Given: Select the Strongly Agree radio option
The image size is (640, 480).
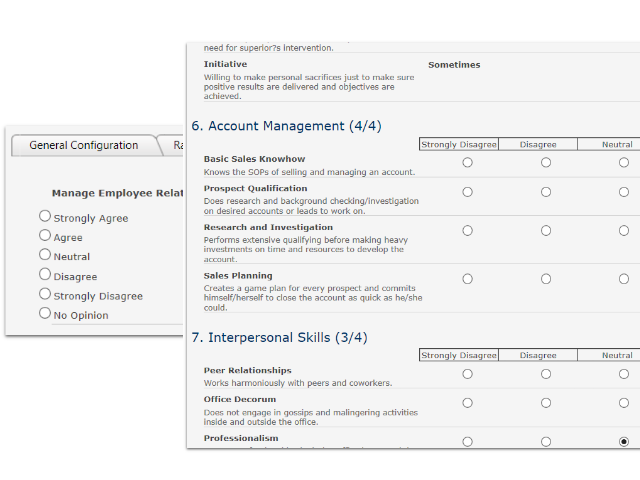Looking at the screenshot, I should [x=45, y=216].
